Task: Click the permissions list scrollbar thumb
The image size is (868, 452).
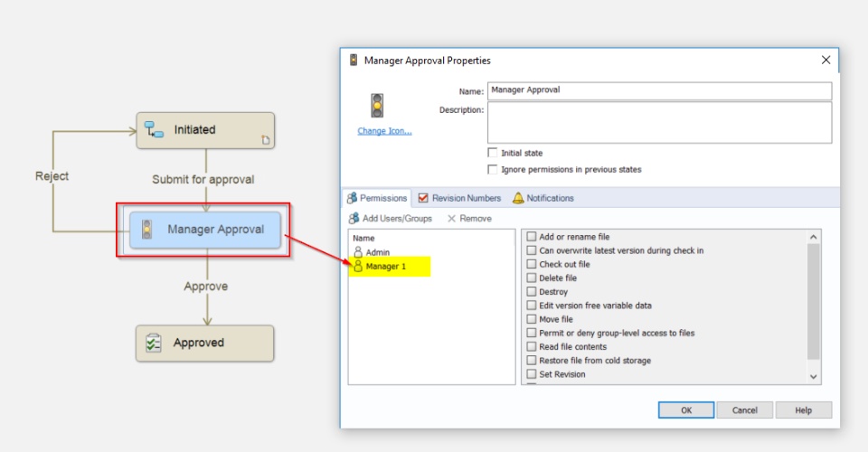Action: click(813, 302)
